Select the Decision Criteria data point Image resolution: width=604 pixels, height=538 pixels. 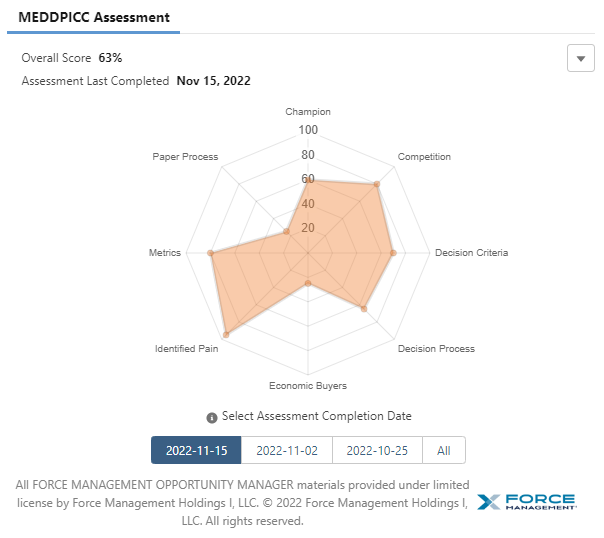[393, 253]
